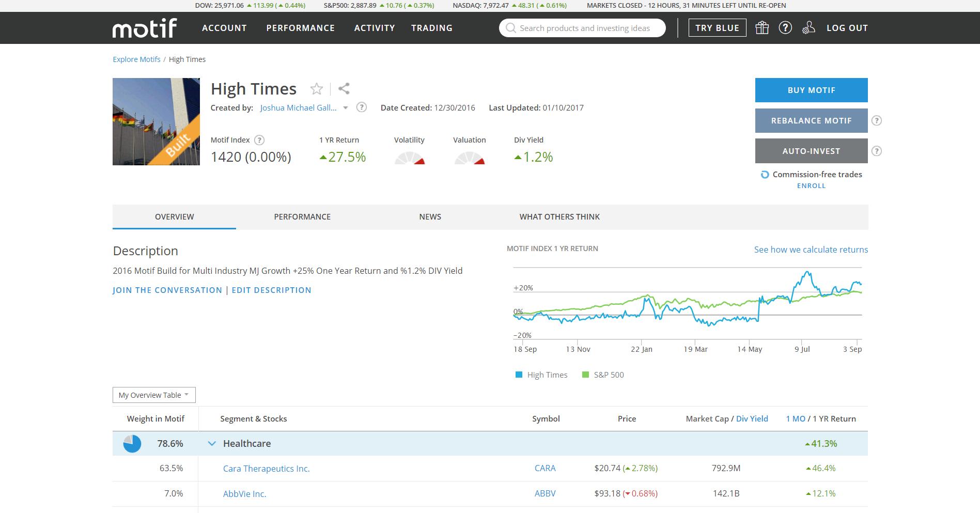
Task: Open the gift icon in header
Action: 762,28
